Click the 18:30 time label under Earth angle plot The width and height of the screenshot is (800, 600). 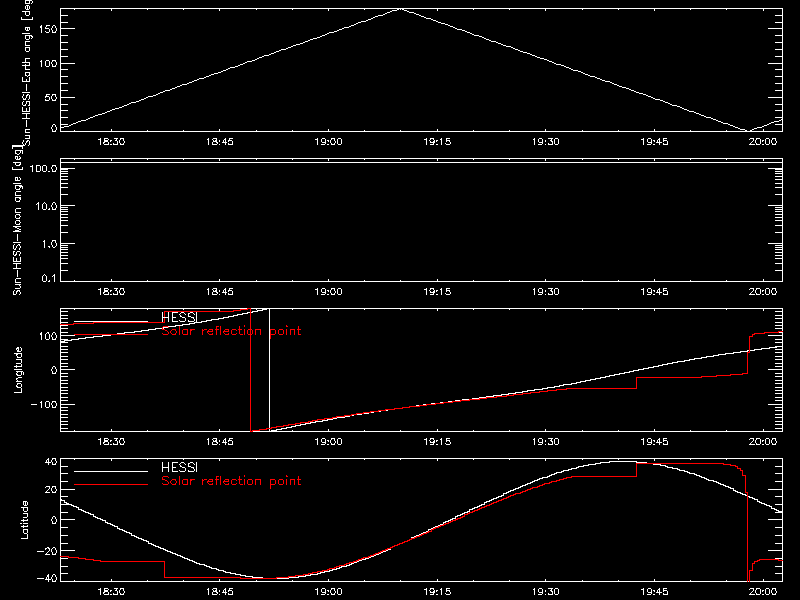(111, 141)
